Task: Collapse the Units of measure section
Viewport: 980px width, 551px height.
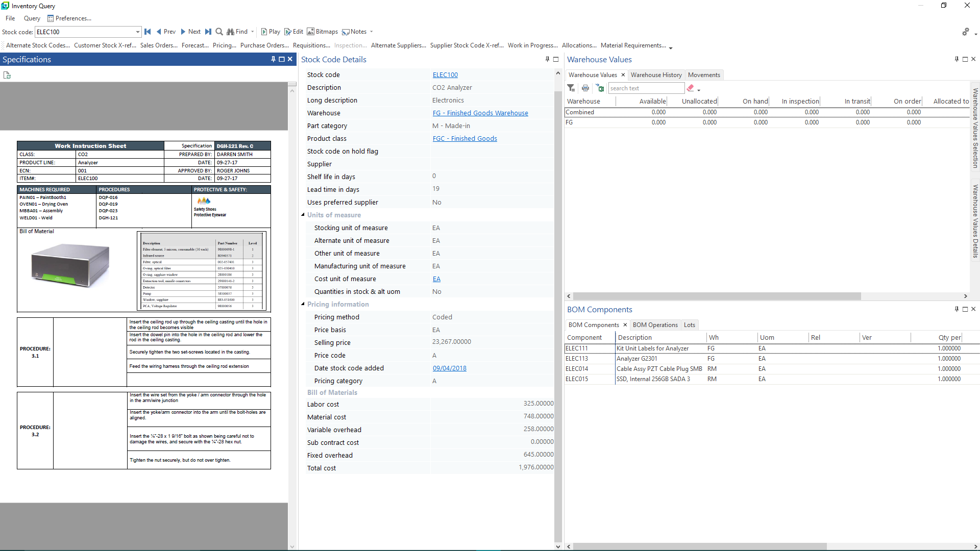Action: (303, 215)
